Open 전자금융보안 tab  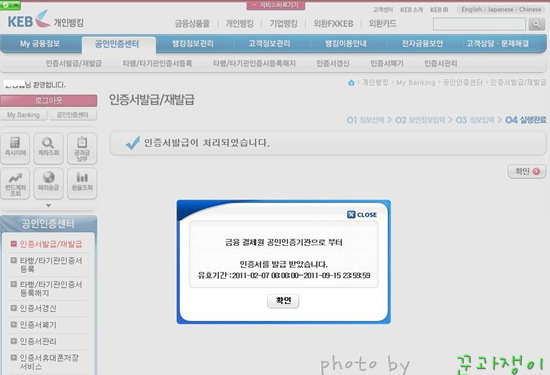pyautogui.click(x=422, y=44)
